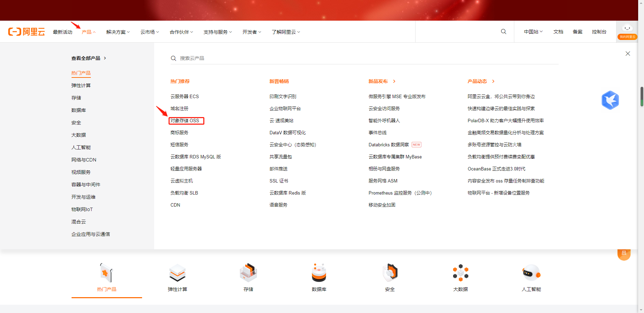Open 印刷文字识别 link
Viewport: 644px width, 313px height.
point(283,96)
